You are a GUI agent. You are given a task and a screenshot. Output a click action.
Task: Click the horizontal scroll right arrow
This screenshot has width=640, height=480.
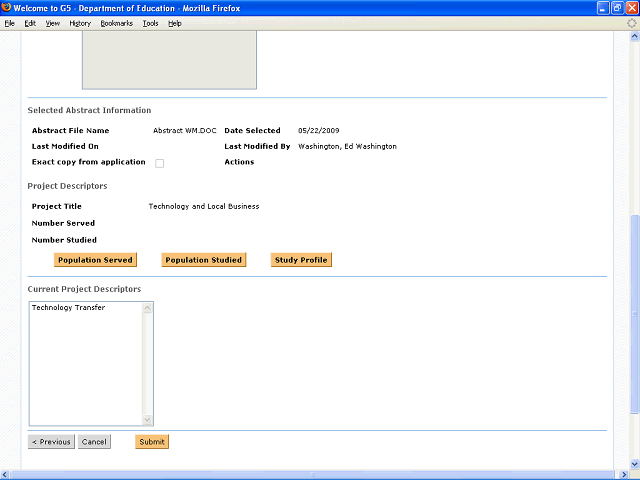pos(624,475)
